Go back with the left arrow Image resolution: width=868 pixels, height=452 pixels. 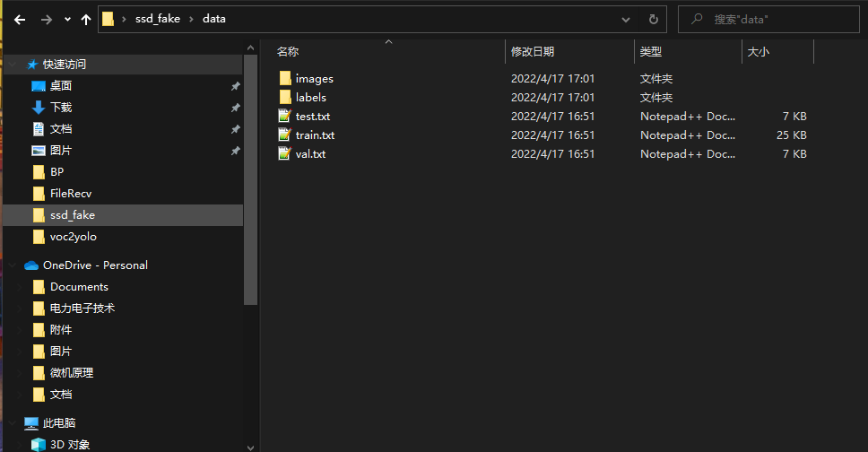click(20, 20)
